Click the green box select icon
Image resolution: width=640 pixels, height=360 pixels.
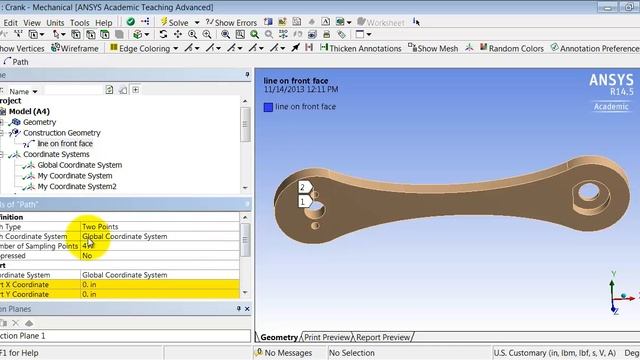point(105,35)
